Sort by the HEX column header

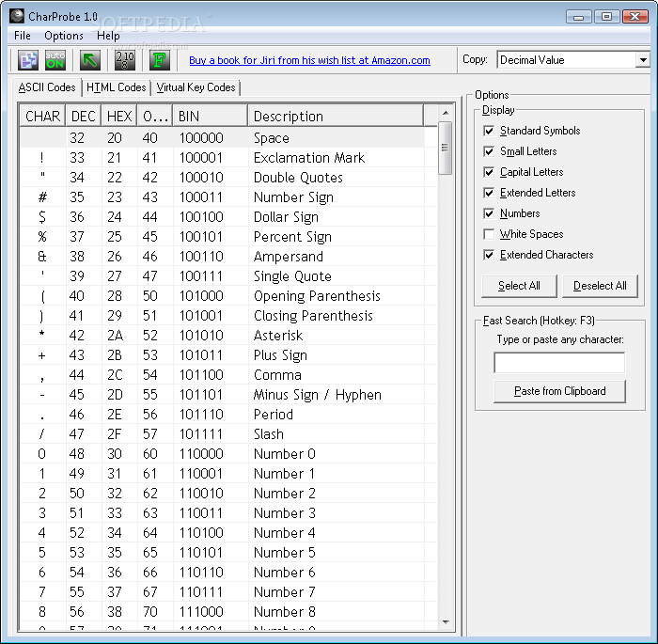[x=119, y=116]
